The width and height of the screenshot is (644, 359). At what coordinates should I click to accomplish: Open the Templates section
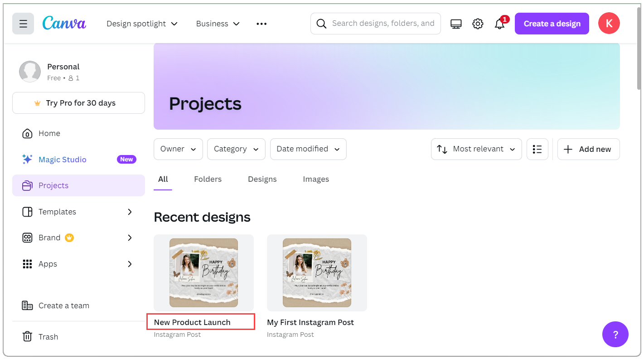pyautogui.click(x=57, y=211)
